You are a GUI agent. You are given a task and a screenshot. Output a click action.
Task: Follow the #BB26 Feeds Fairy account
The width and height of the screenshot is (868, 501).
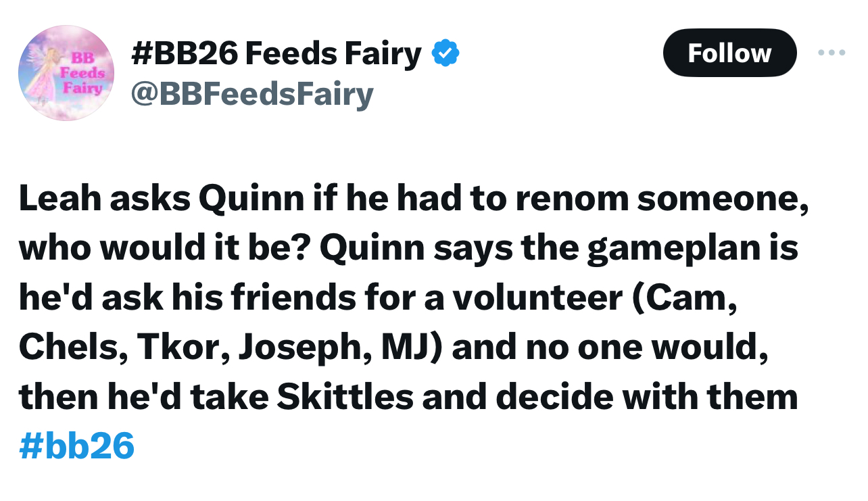point(729,53)
